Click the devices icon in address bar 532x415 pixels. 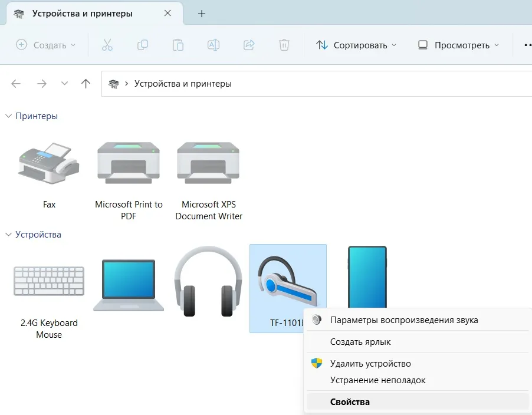click(x=114, y=83)
